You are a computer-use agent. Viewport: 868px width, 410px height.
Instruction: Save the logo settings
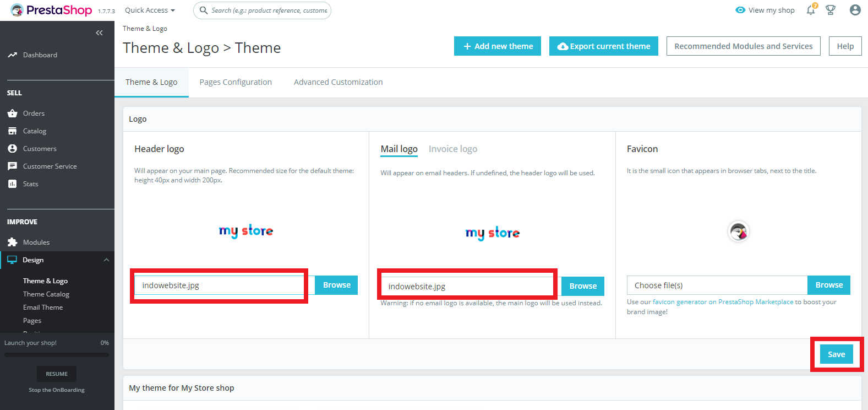tap(837, 354)
